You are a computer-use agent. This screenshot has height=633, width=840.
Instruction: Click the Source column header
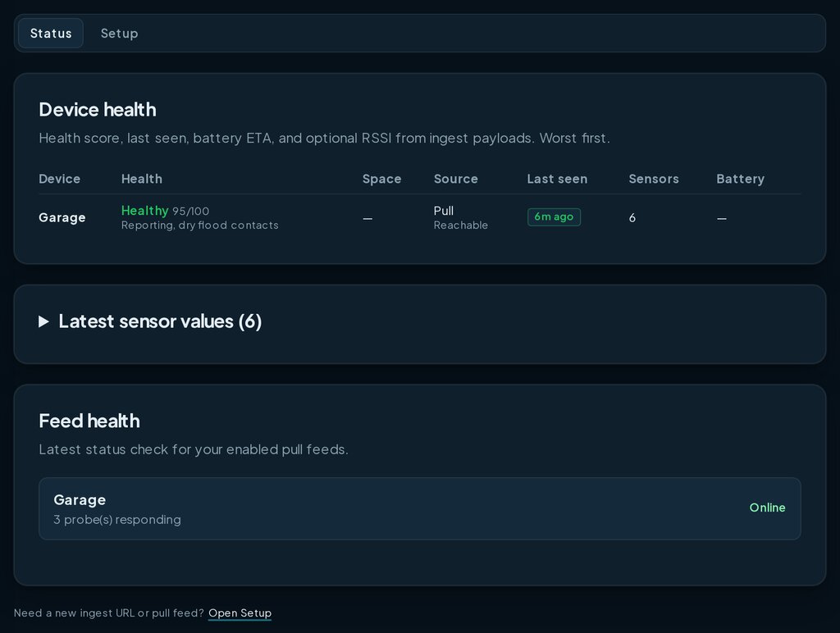click(456, 179)
